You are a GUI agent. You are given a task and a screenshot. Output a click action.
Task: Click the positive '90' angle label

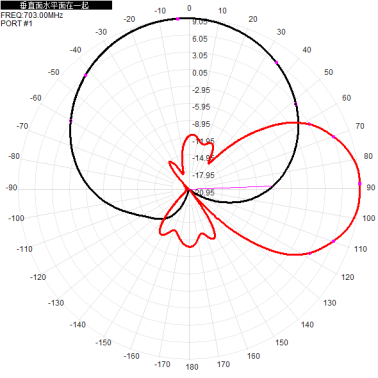pyautogui.click(x=371, y=188)
